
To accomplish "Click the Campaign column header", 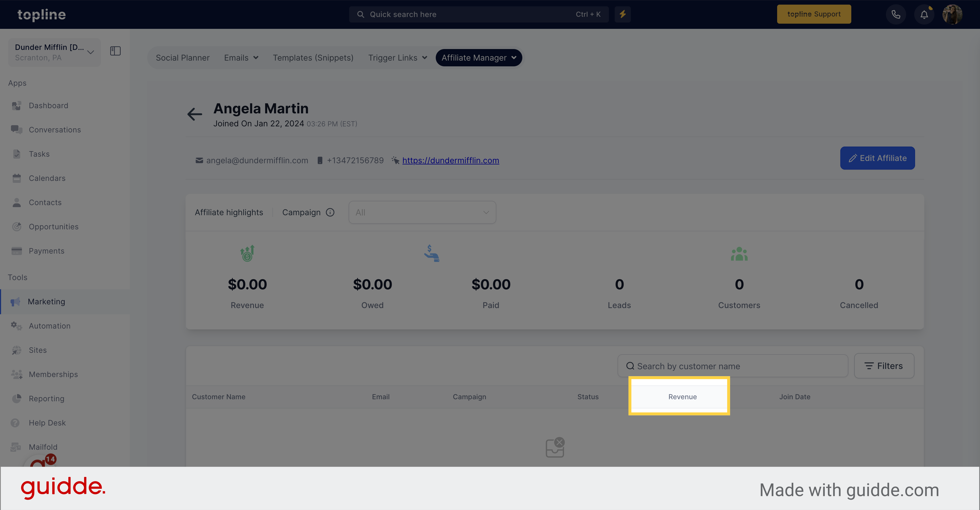I will point(469,397).
